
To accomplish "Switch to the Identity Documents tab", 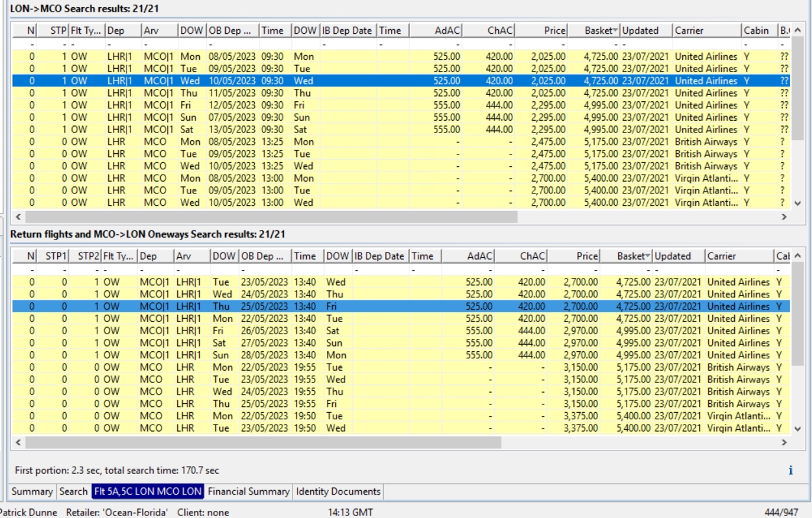I will [338, 491].
